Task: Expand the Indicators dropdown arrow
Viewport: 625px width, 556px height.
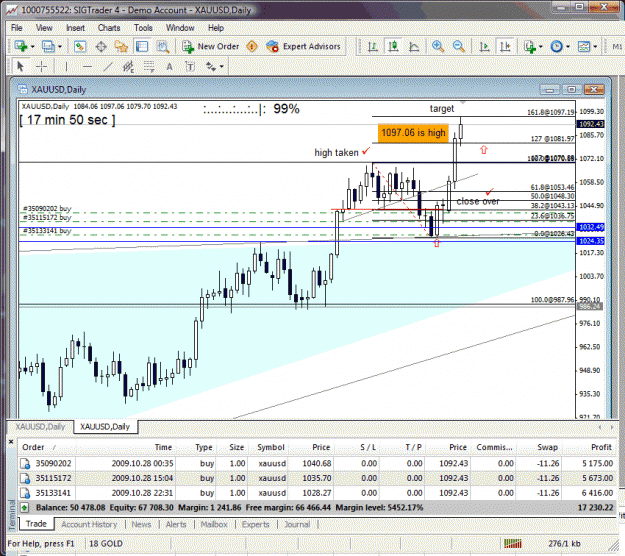Action: tap(540, 47)
